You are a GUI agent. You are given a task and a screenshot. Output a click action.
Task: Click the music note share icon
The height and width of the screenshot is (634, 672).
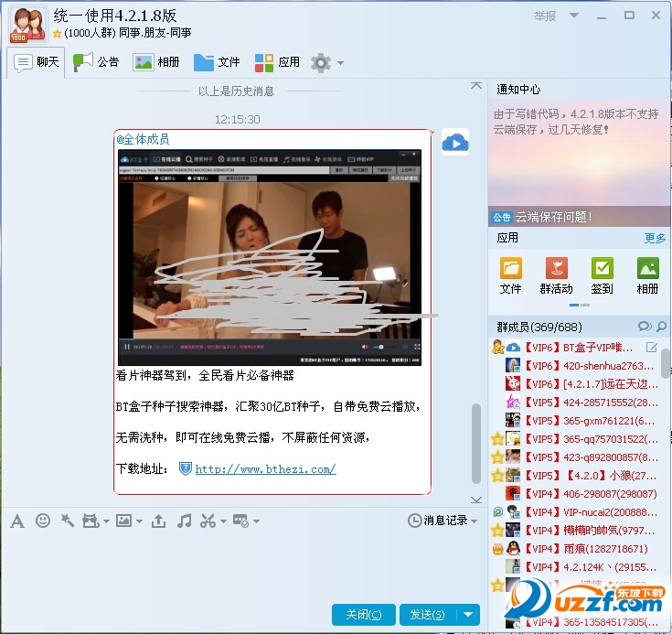[184, 521]
